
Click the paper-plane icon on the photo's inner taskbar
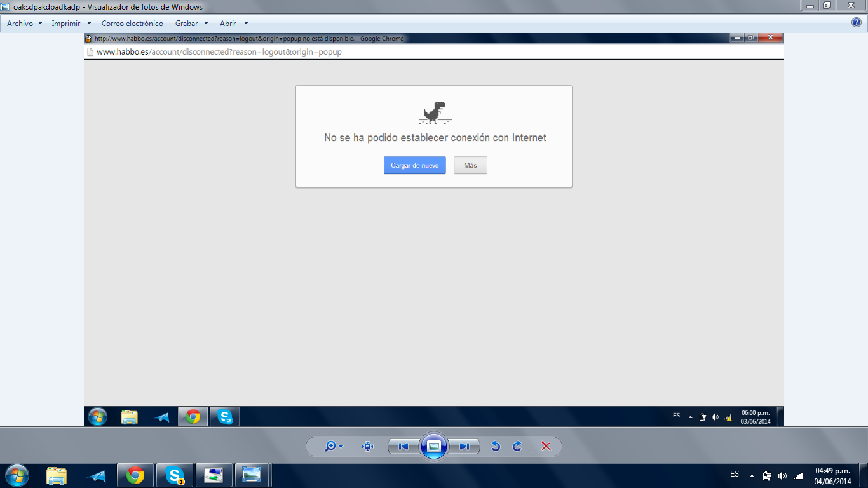(162, 417)
